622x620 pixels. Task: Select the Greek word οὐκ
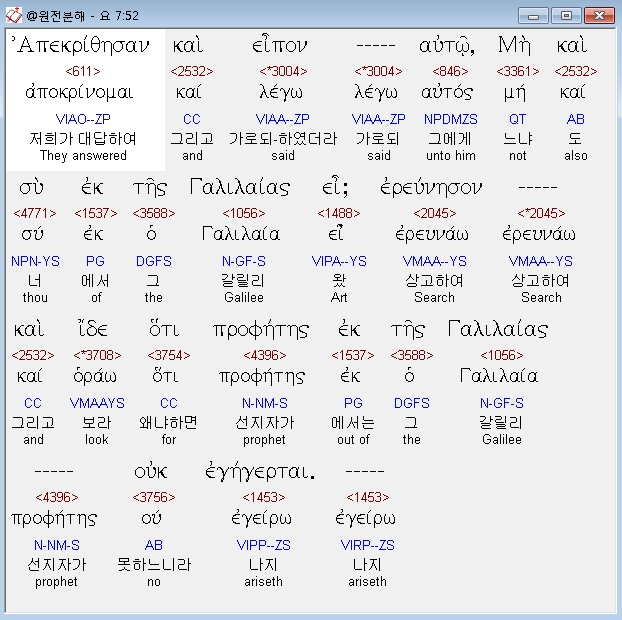[151, 472]
